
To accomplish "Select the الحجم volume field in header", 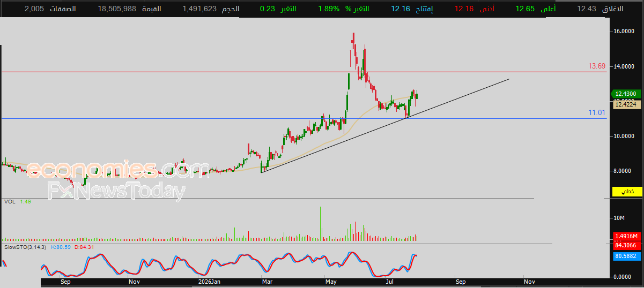I will pos(211,9).
